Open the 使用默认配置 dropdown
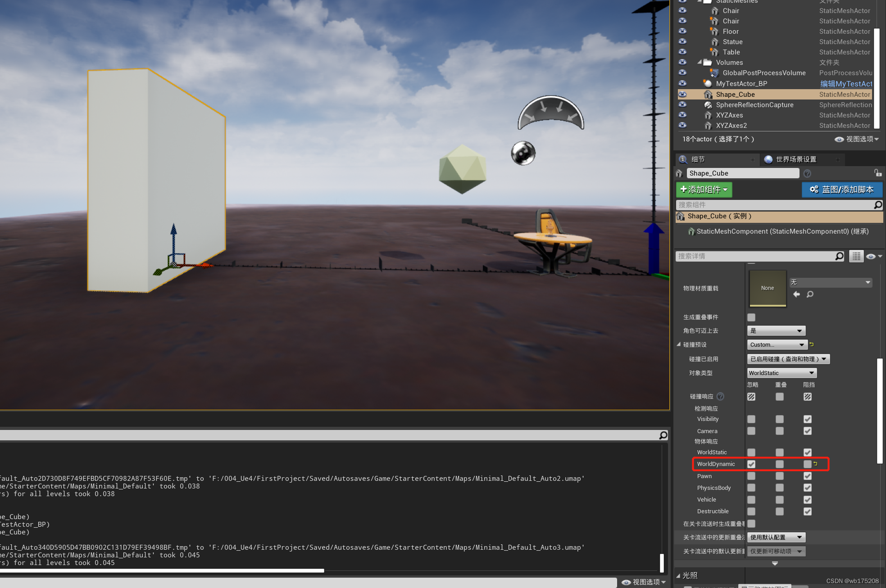 pos(776,537)
